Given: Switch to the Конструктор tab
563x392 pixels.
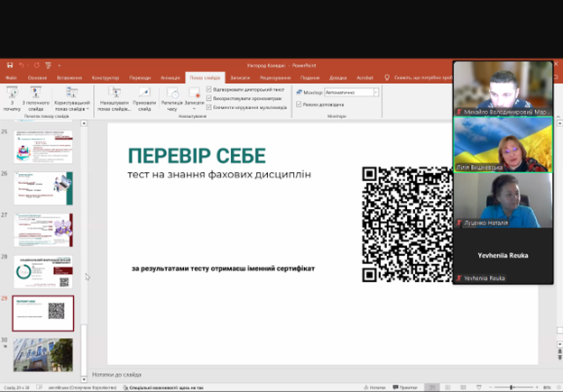Looking at the screenshot, I should [106, 77].
